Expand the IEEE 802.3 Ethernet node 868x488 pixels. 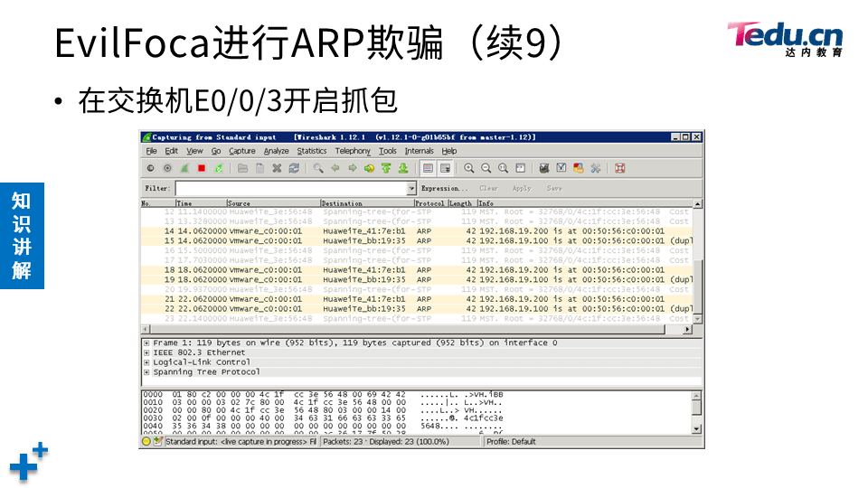point(146,352)
